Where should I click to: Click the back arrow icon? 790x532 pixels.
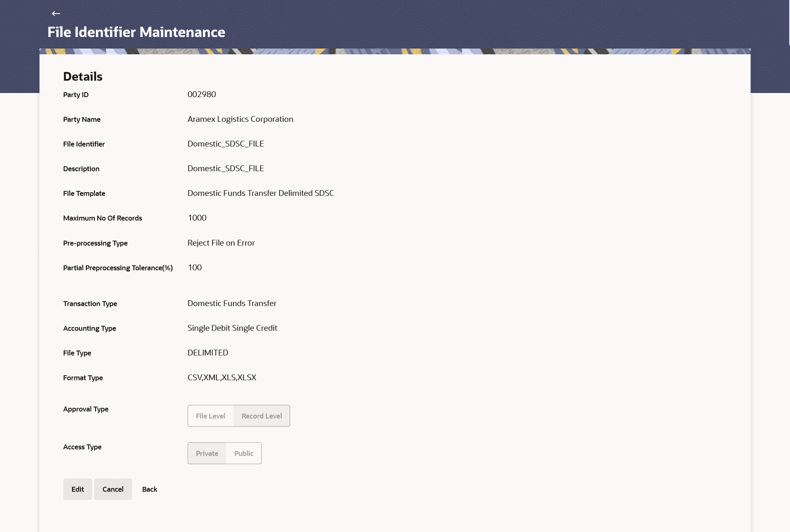(x=56, y=14)
